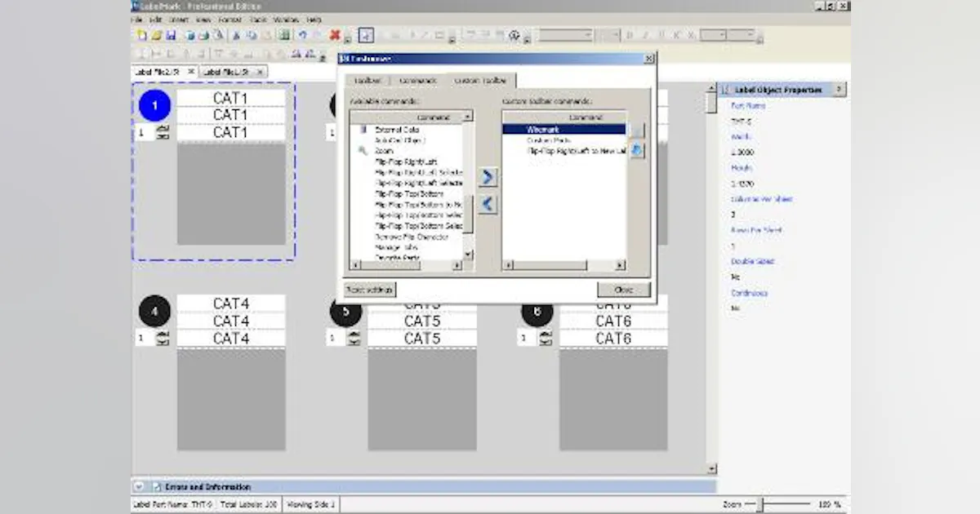Click copies stepper beside label 6
980x514 pixels.
pyautogui.click(x=546, y=338)
